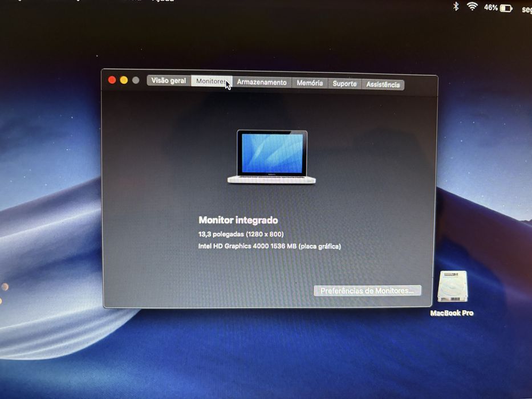Open the Bluetooth menu bar icon
The image size is (532, 399).
(x=456, y=6)
